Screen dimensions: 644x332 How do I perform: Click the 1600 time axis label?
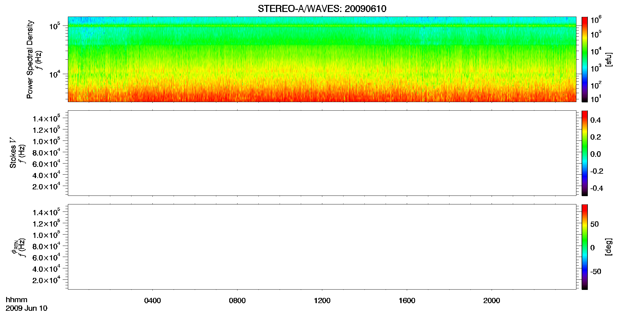tap(407, 301)
